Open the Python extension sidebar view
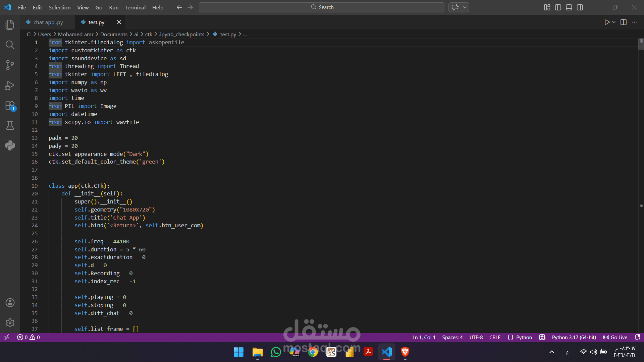 click(x=10, y=145)
